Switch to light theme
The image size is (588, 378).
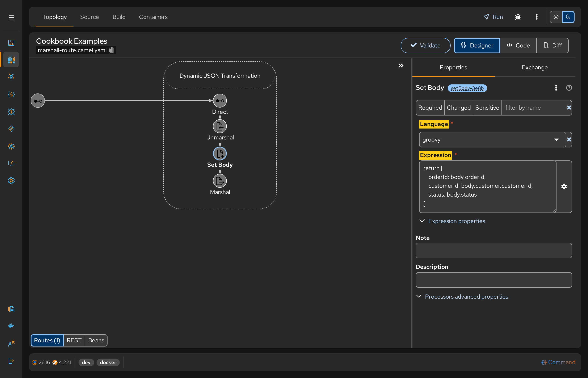556,17
